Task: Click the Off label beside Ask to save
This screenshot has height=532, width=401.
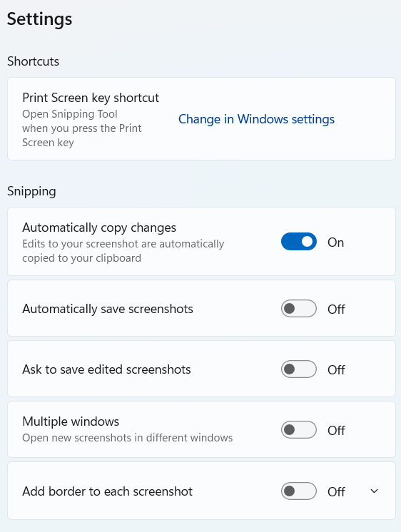Action: (x=336, y=370)
